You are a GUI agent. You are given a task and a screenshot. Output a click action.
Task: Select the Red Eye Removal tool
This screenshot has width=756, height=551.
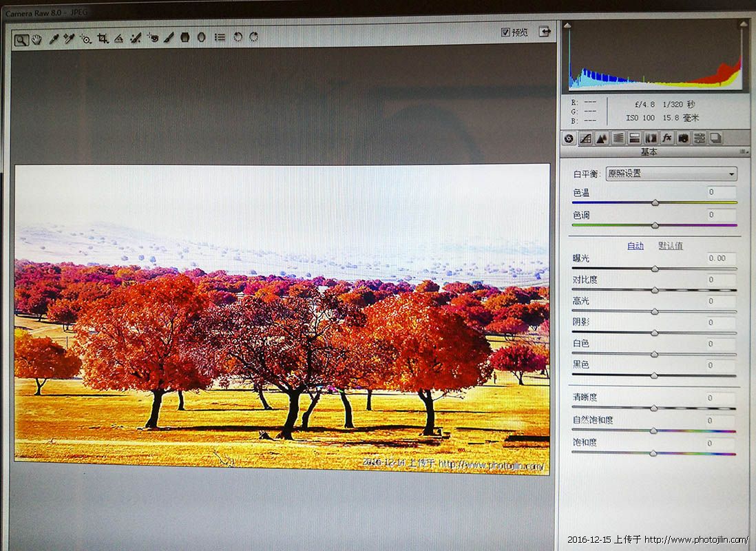(x=153, y=38)
